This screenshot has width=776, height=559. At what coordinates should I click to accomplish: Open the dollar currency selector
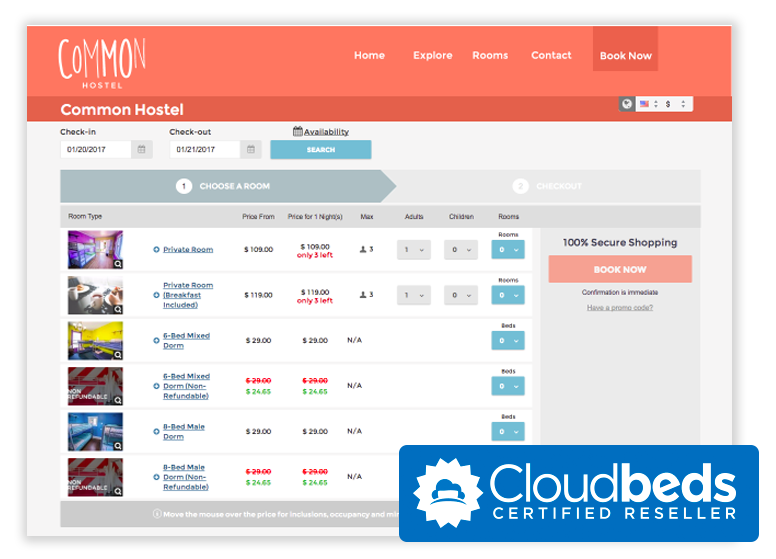point(676,104)
